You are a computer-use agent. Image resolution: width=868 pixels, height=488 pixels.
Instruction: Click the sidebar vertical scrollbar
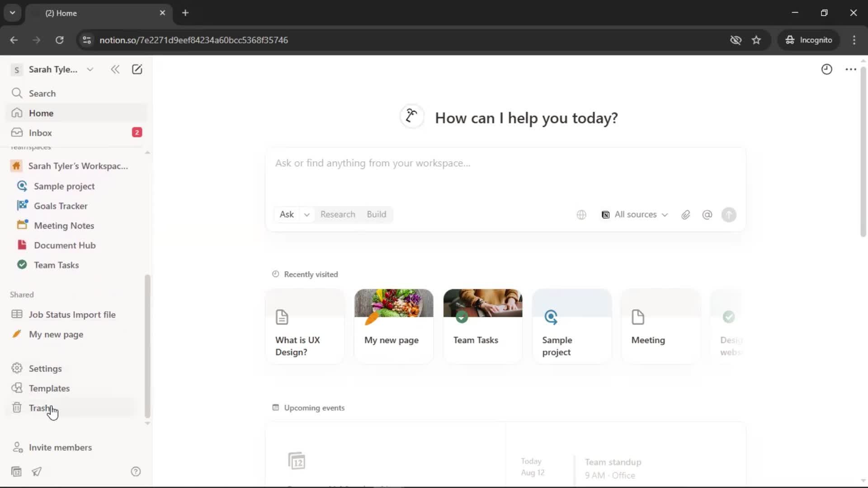(x=147, y=346)
